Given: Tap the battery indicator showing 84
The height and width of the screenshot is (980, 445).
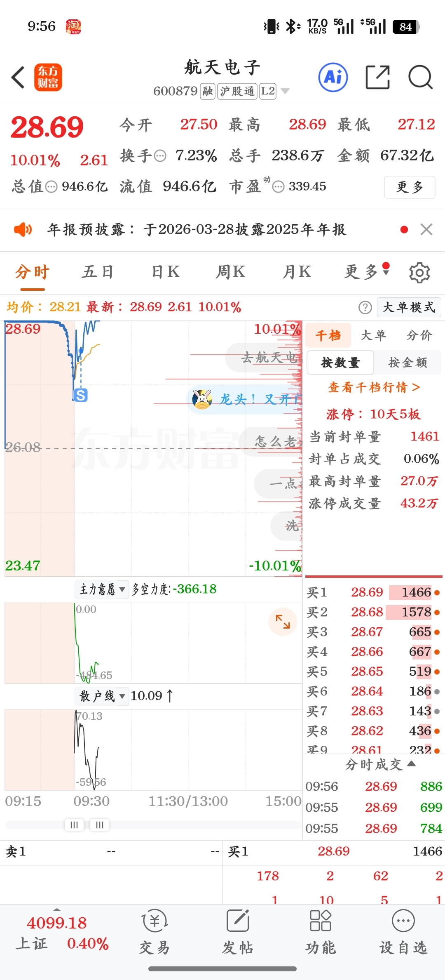Looking at the screenshot, I should click(x=406, y=27).
